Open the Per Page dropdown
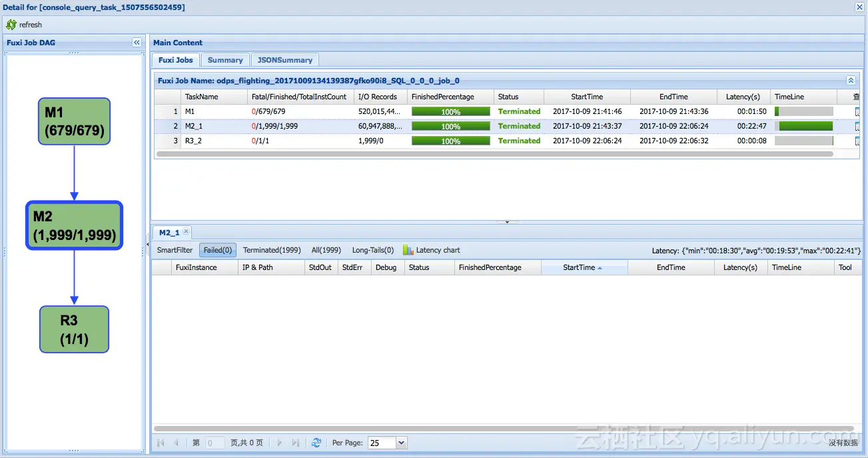This screenshot has height=458, width=868. (x=401, y=443)
